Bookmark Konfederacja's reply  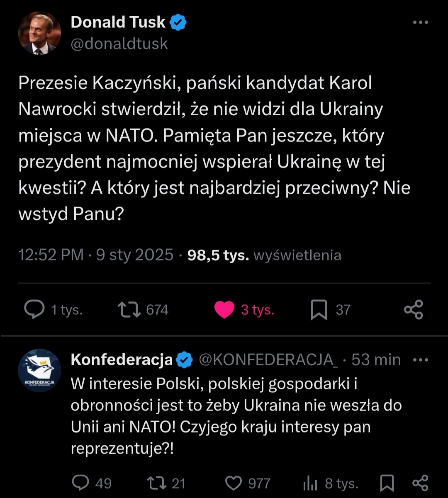tap(387, 483)
